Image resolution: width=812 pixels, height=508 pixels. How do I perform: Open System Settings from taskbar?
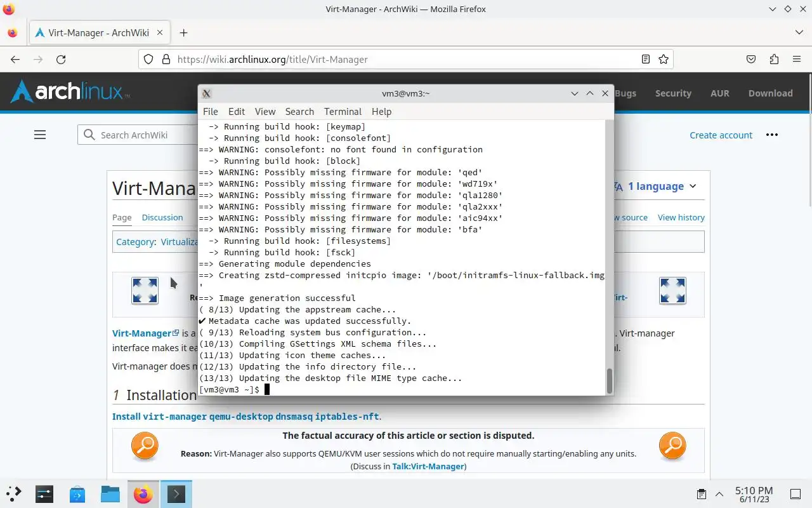[44, 494]
